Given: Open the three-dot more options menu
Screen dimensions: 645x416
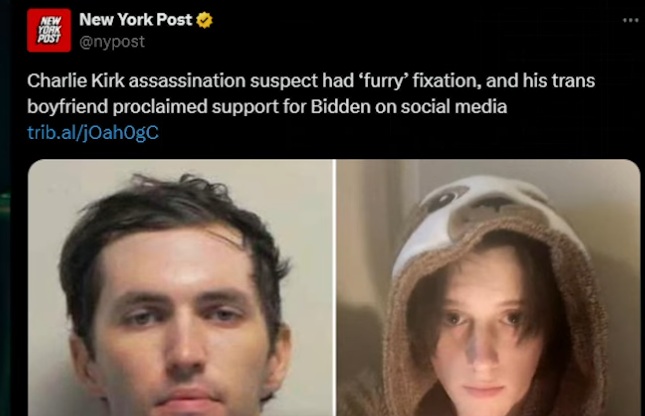Looking at the screenshot, I should pyautogui.click(x=630, y=20).
